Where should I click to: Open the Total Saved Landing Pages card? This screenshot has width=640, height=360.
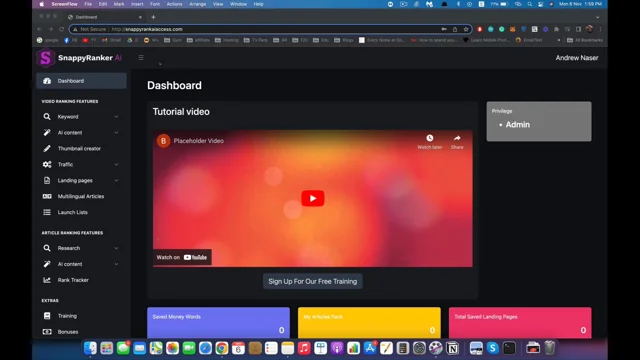(520, 322)
